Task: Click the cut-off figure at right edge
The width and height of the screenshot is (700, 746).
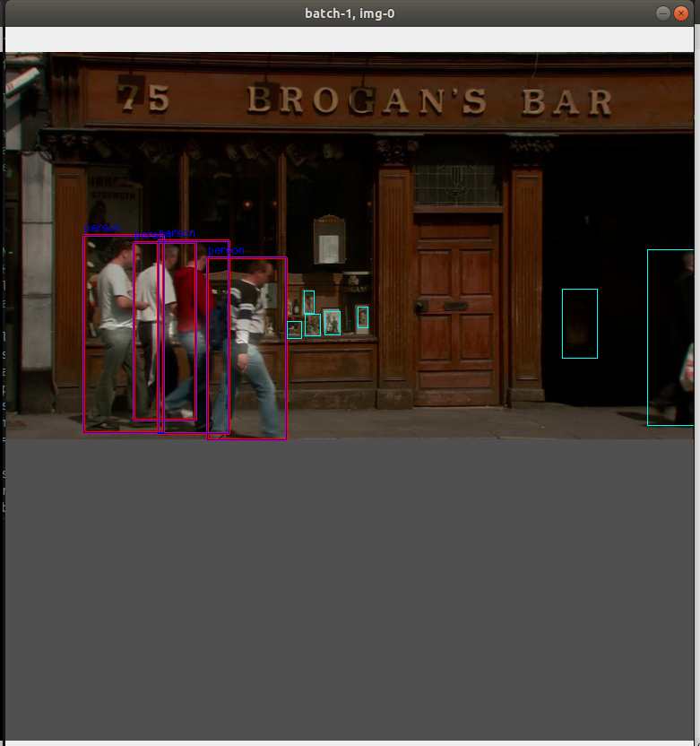Action: 671,337
